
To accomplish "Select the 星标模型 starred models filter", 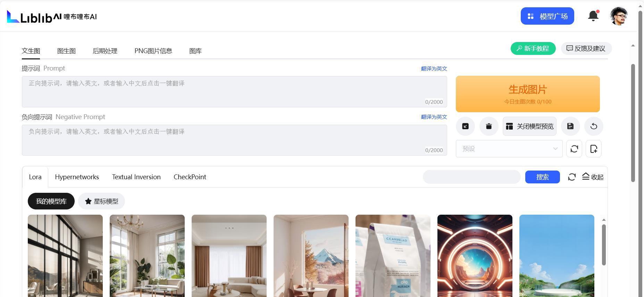I will pos(101,201).
